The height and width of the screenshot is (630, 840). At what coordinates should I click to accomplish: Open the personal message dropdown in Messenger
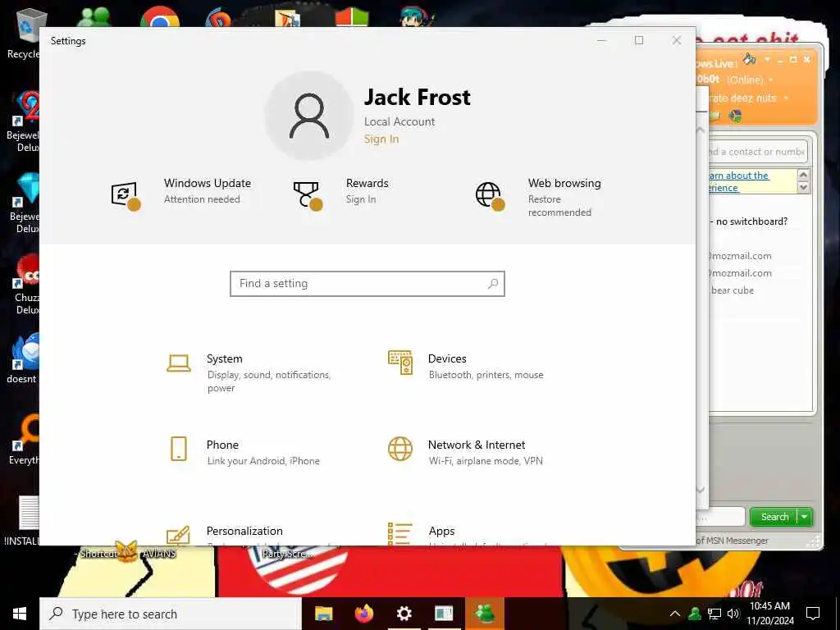(787, 98)
